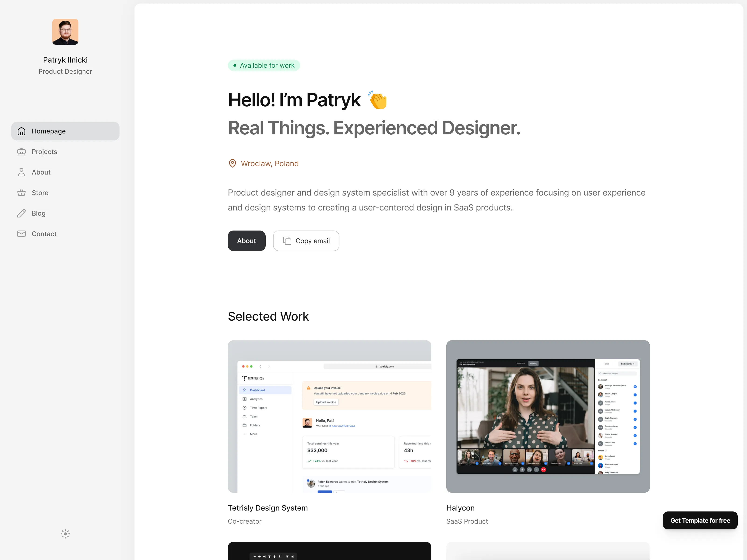This screenshot has height=560, width=747.
Task: Open the Contact sidebar entry
Action: pos(65,234)
